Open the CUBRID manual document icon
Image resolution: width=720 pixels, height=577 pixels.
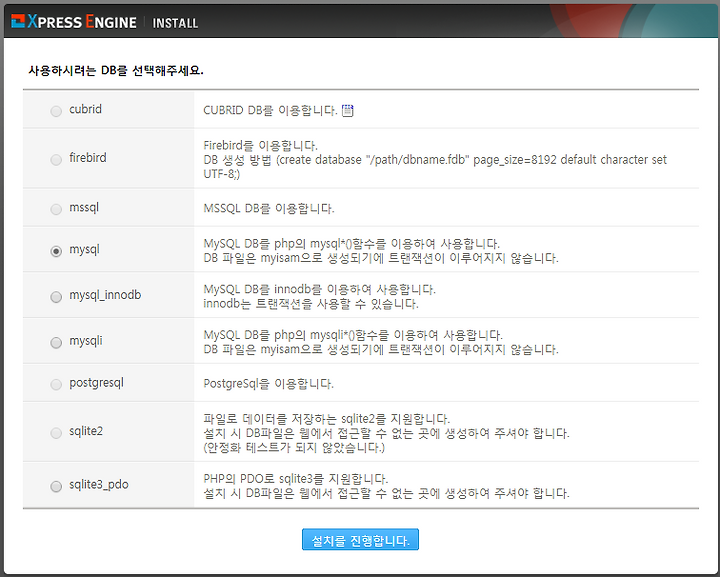coord(348,111)
